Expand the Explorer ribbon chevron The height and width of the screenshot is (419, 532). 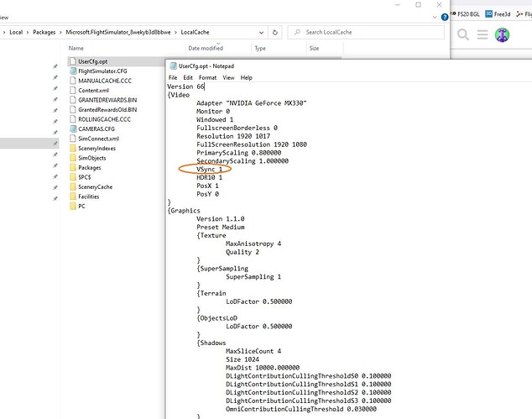pos(435,17)
